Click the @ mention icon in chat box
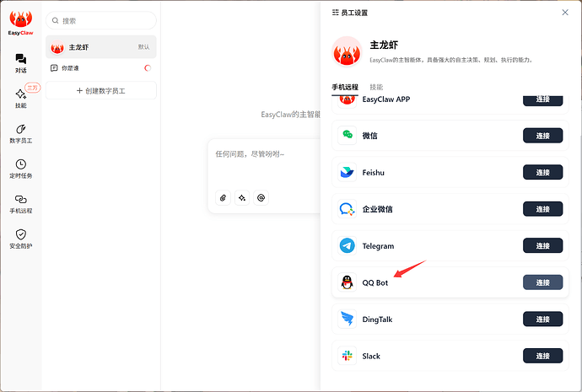This screenshot has width=582, height=392. pos(261,197)
